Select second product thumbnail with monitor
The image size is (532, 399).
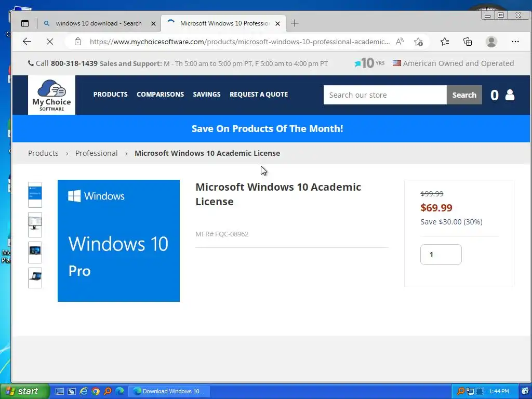click(x=35, y=224)
